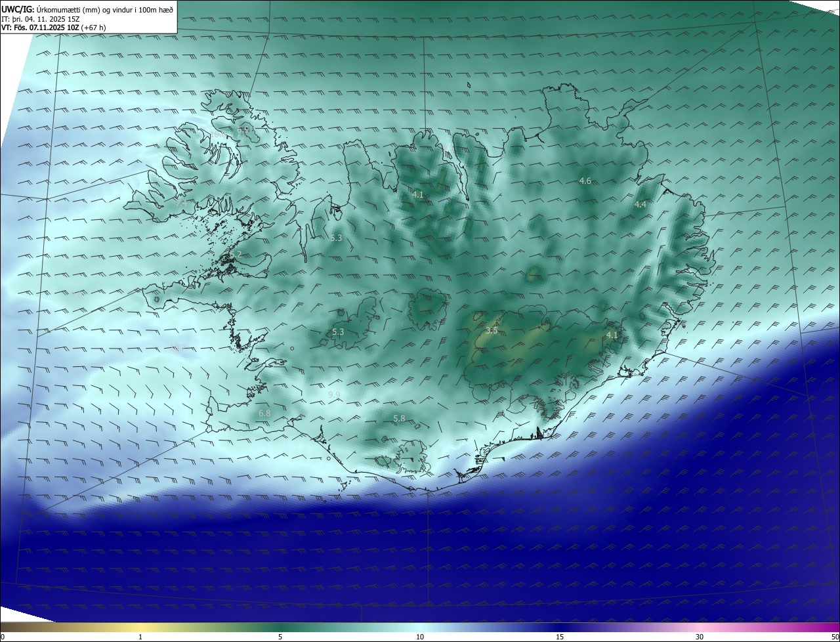Click the 10 tick label on color scale

(x=420, y=637)
